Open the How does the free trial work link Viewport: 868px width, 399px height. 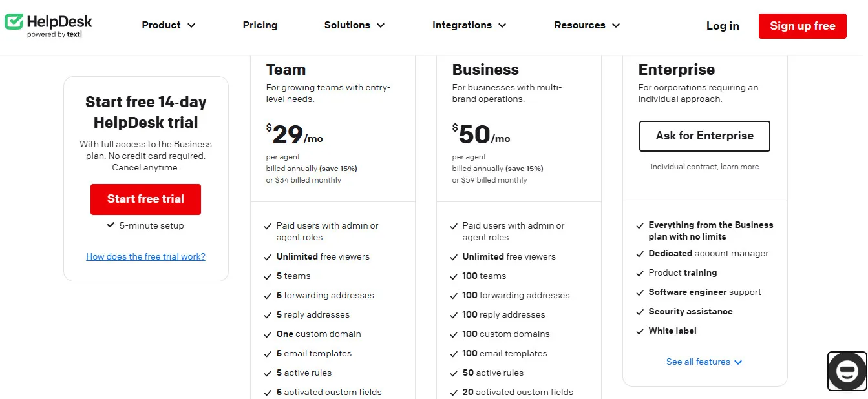(x=145, y=256)
